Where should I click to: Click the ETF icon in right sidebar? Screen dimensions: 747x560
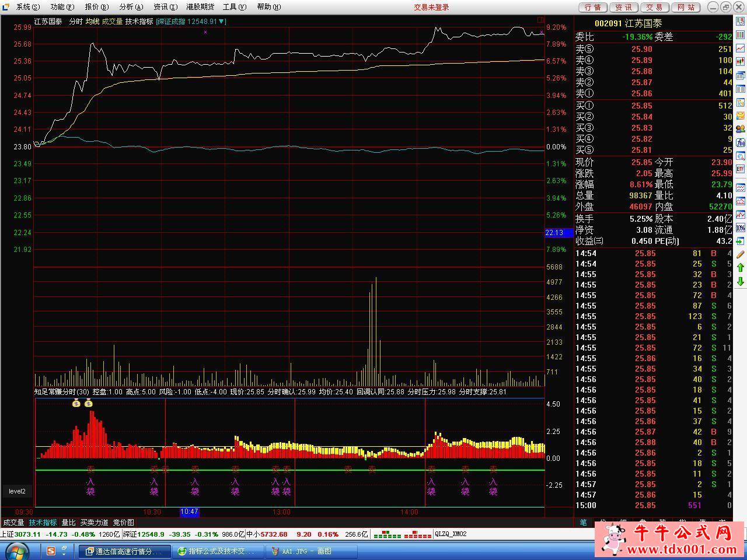(740, 169)
